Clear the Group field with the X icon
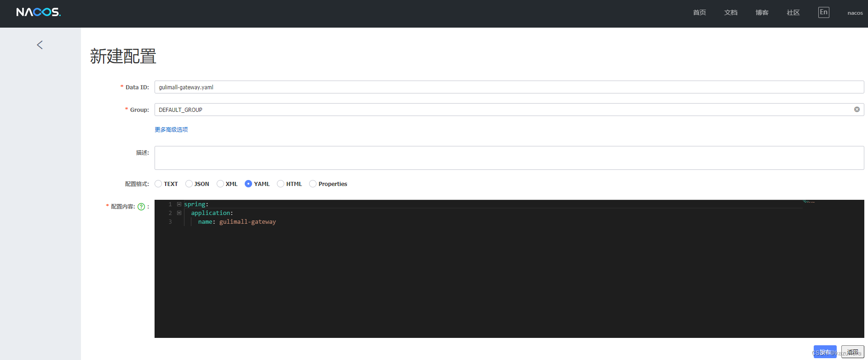 tap(857, 110)
